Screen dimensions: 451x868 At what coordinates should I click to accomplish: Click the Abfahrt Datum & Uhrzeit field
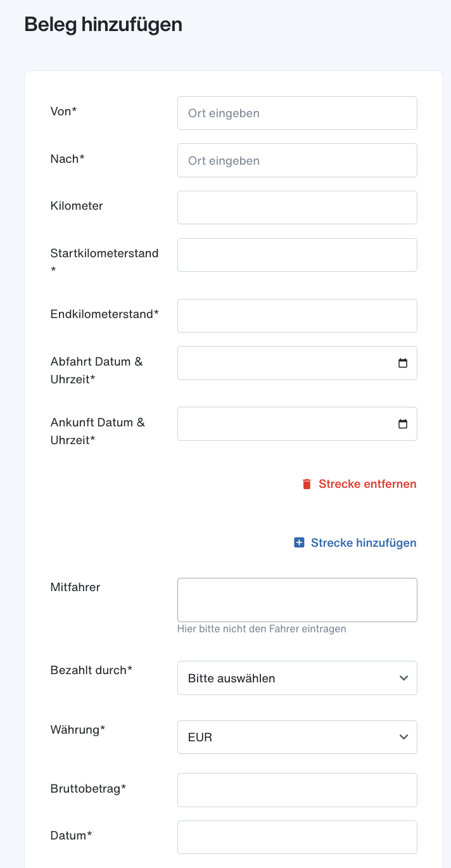tap(297, 363)
